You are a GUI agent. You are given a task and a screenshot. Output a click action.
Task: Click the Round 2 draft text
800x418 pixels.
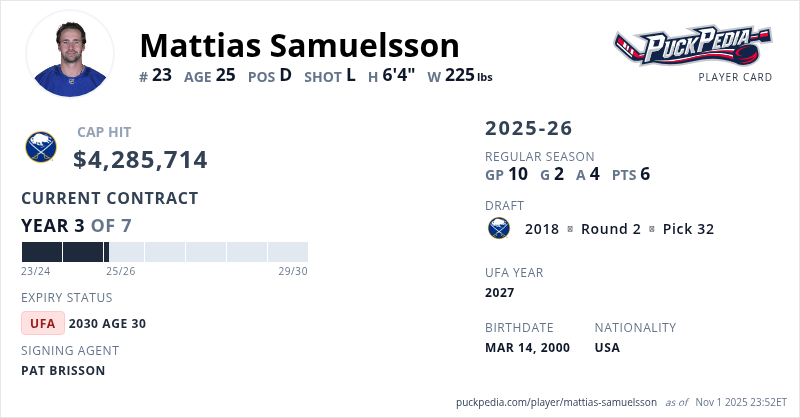(609, 229)
